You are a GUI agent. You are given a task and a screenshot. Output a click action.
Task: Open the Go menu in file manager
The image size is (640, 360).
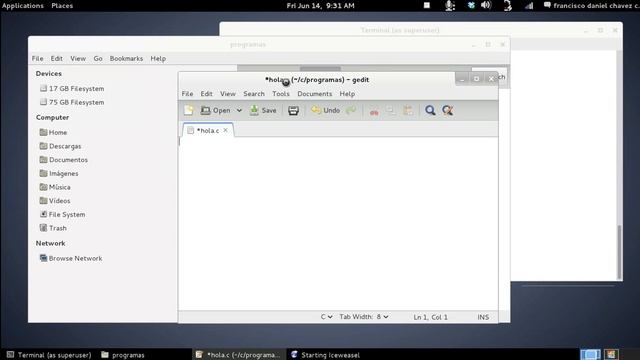[x=98, y=58]
